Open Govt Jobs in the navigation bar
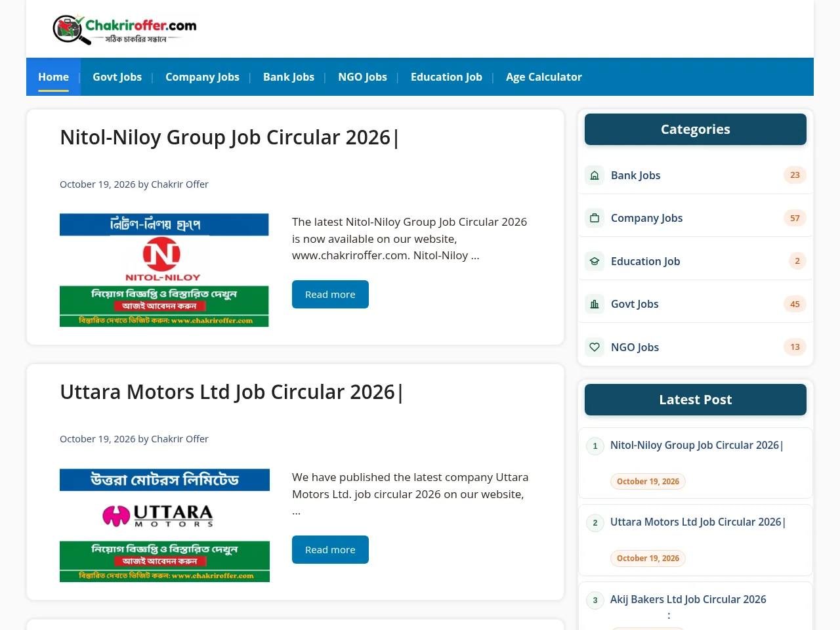This screenshot has width=840, height=630. pyautogui.click(x=117, y=77)
